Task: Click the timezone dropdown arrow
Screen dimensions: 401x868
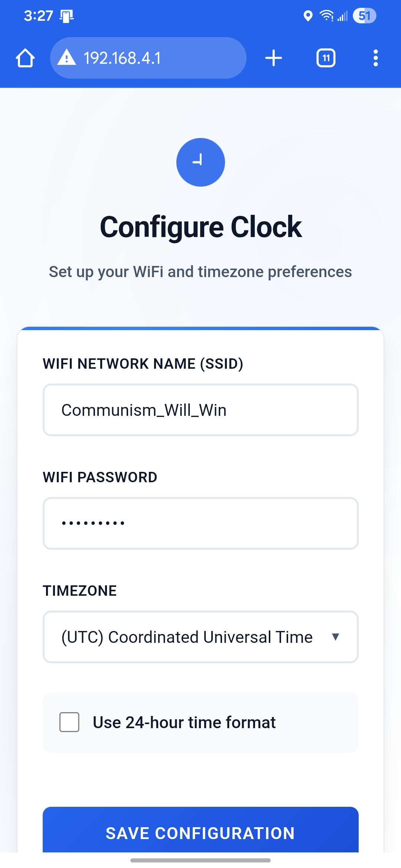Action: (336, 637)
